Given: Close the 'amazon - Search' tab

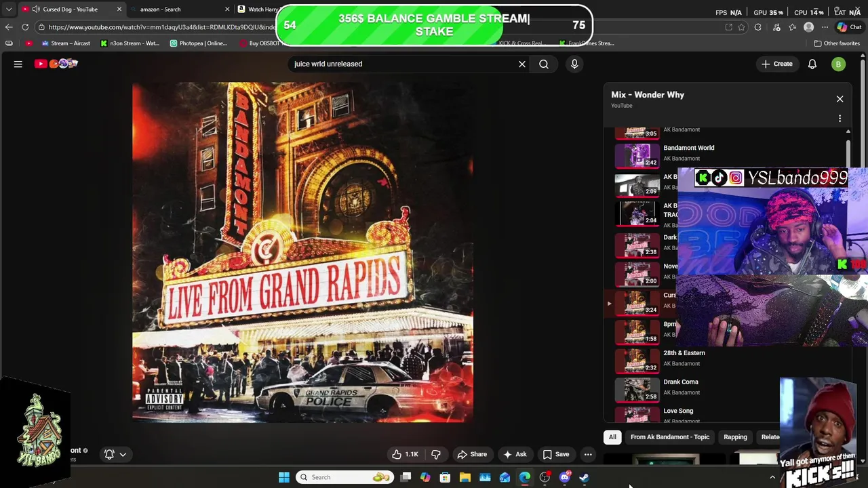Looking at the screenshot, I should coord(228,9).
